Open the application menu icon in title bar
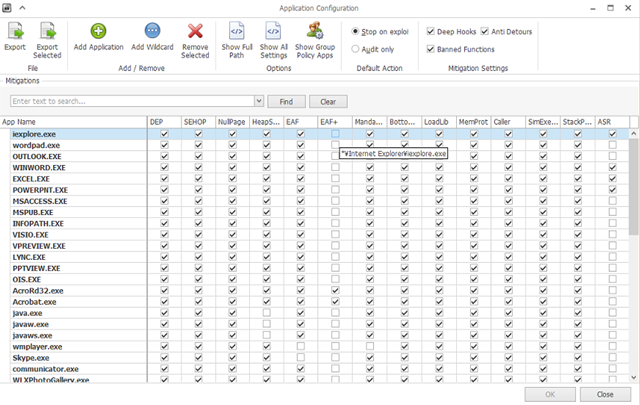The height and width of the screenshot is (405, 640). coord(7,8)
